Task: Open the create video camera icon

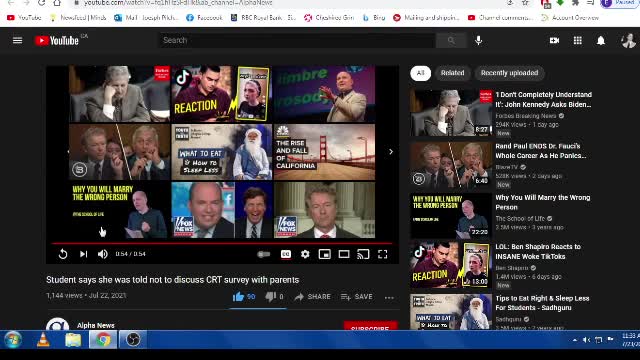Action: (x=554, y=40)
